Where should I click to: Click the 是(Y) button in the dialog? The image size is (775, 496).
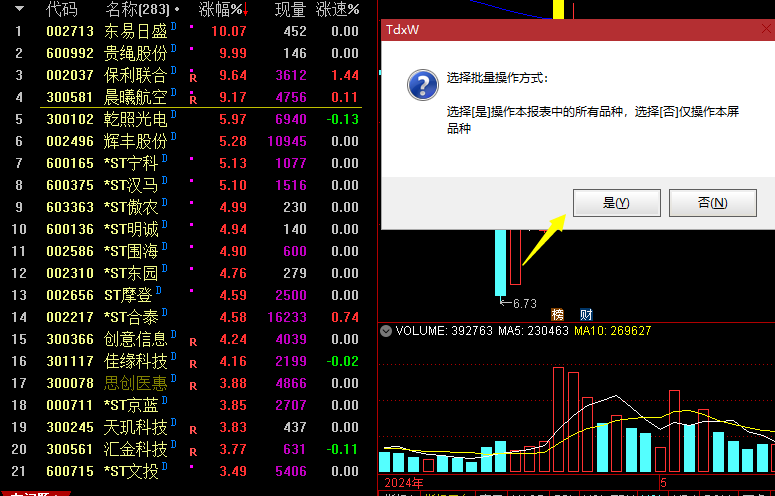click(x=616, y=202)
